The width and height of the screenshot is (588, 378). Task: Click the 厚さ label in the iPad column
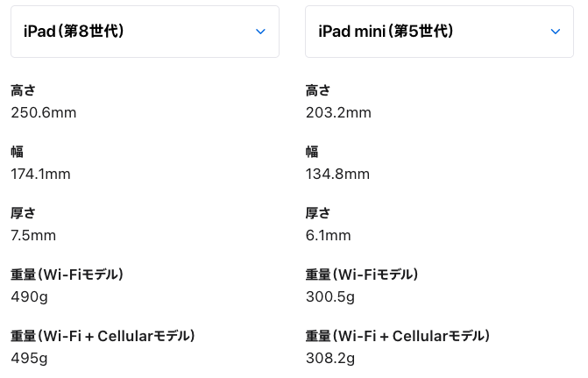pos(24,212)
